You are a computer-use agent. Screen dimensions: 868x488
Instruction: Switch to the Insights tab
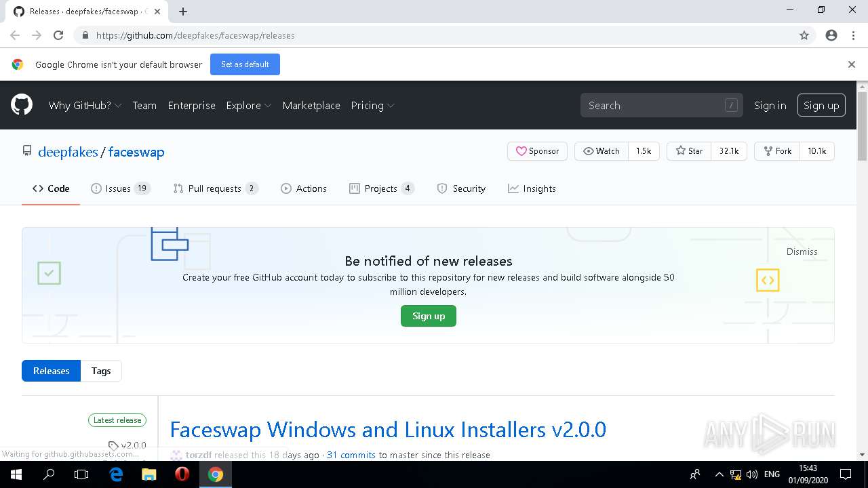[x=532, y=188]
